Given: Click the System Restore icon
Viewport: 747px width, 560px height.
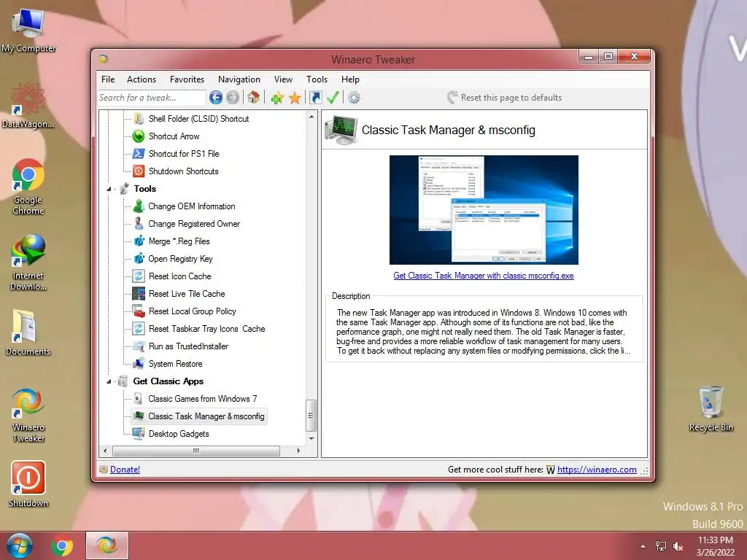Looking at the screenshot, I should click(x=139, y=364).
